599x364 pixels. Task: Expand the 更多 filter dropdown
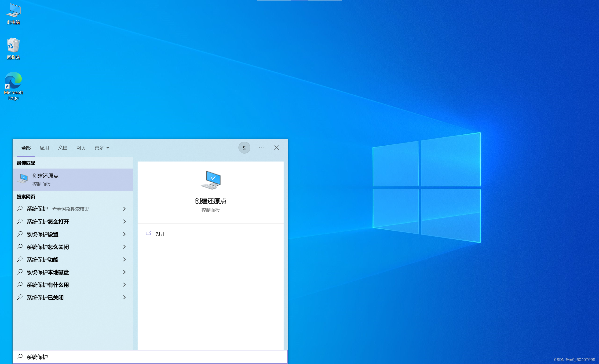(x=102, y=148)
